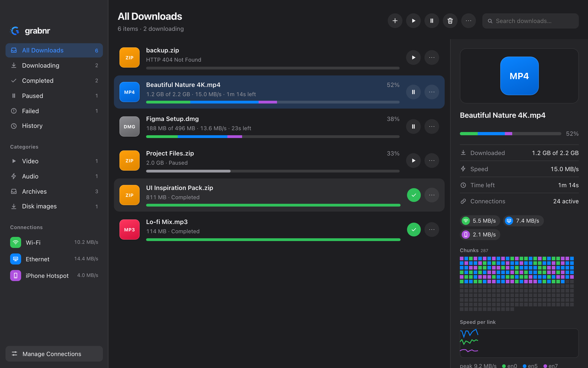Image resolution: width=588 pixels, height=368 pixels.
Task: Click the green checkmark for Lo-fi Mix.mp3
Action: point(414,230)
